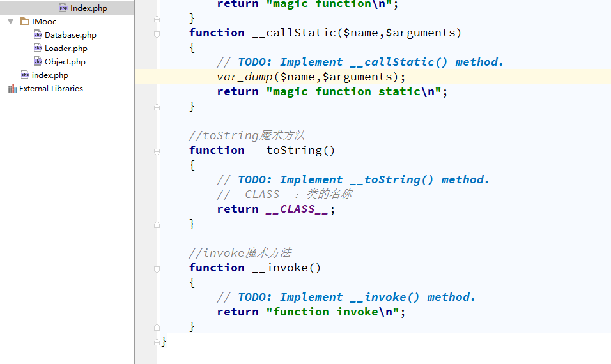Click the opening brace under __invoke declaration

coord(192,283)
